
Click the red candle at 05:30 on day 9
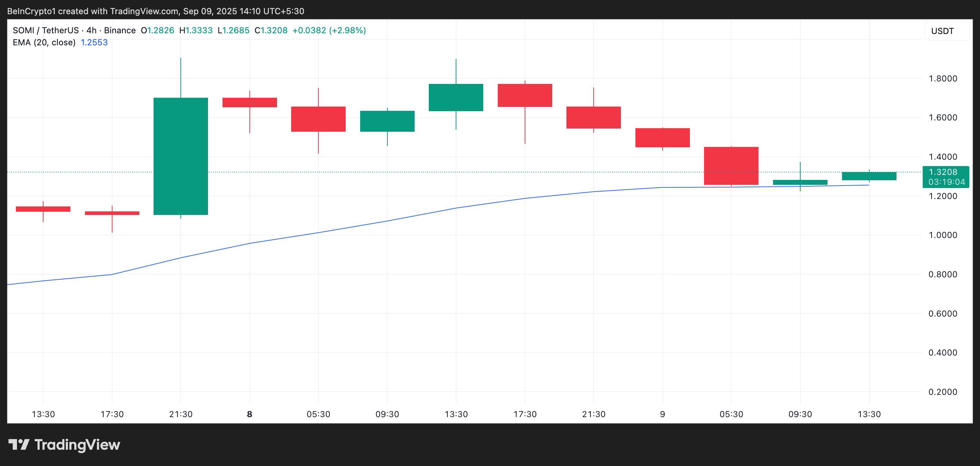[731, 166]
